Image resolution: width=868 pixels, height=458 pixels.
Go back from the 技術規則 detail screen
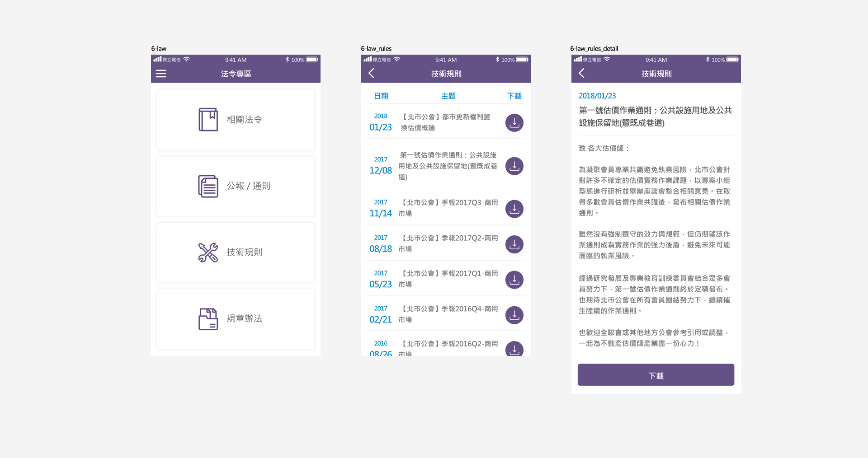pyautogui.click(x=582, y=73)
